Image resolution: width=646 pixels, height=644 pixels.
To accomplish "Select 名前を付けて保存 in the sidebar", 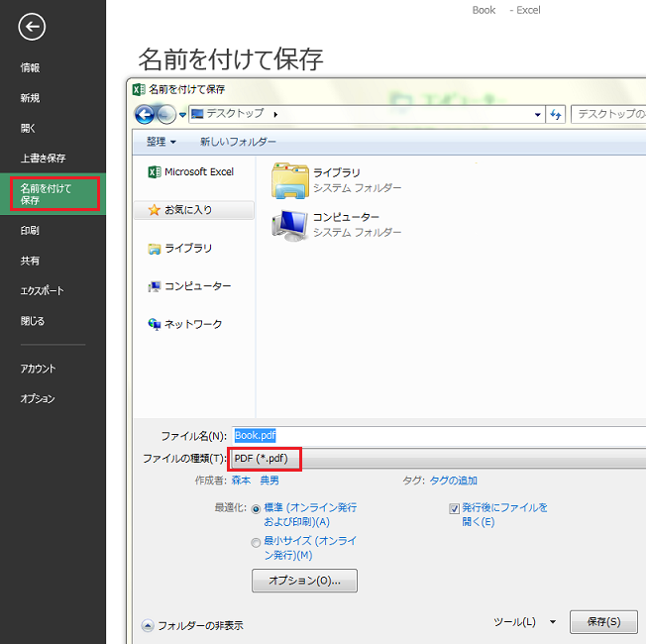I will click(x=53, y=194).
